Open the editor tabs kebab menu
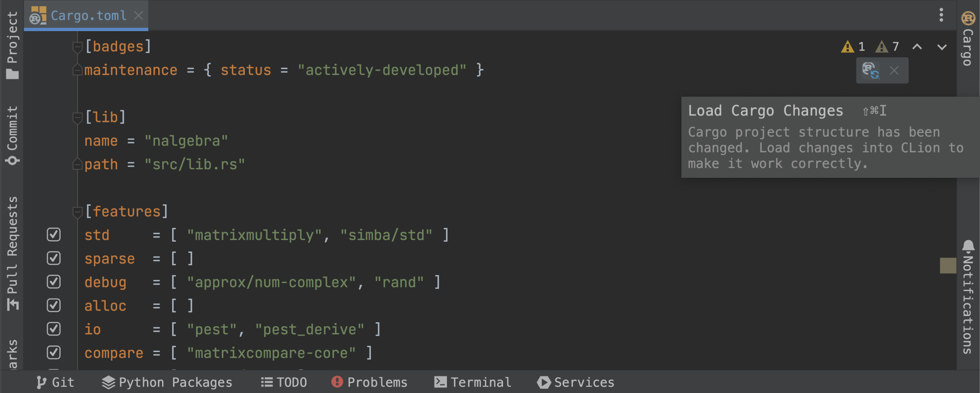 (x=941, y=15)
